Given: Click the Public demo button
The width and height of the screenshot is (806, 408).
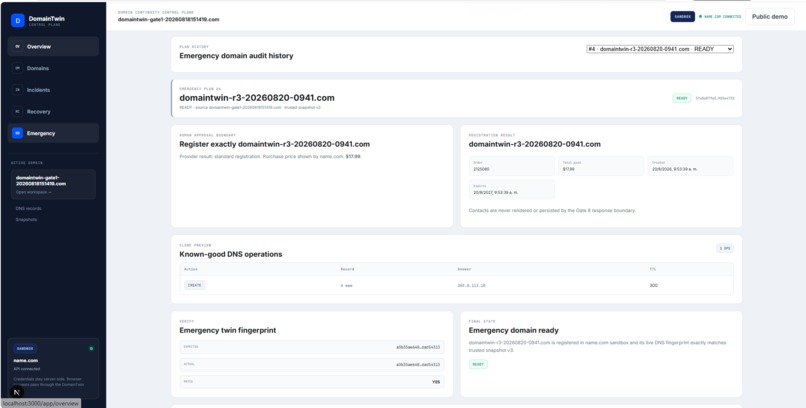Looking at the screenshot, I should (770, 16).
